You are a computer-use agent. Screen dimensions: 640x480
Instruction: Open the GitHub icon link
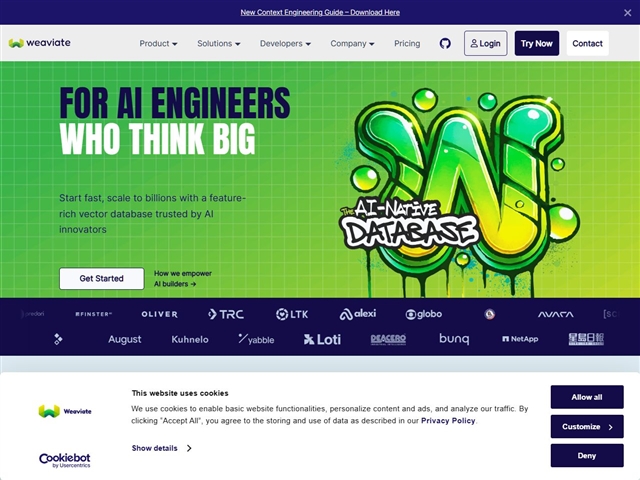[x=445, y=44]
